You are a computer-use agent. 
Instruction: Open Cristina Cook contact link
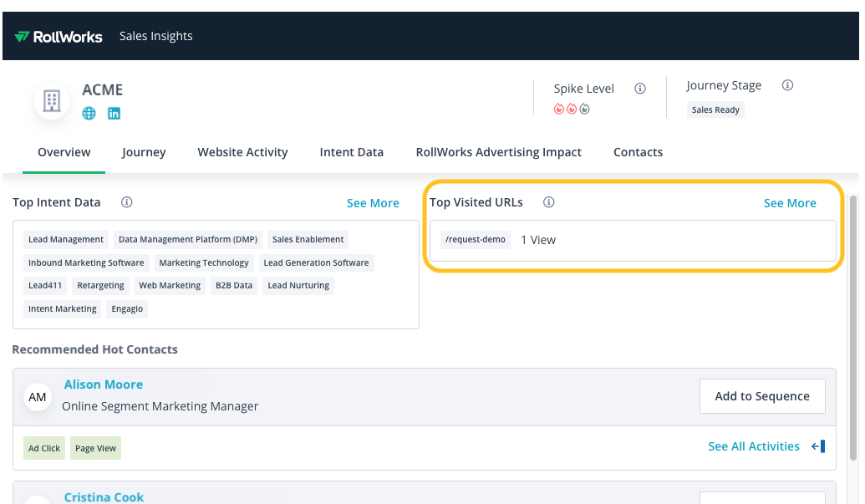point(104,496)
